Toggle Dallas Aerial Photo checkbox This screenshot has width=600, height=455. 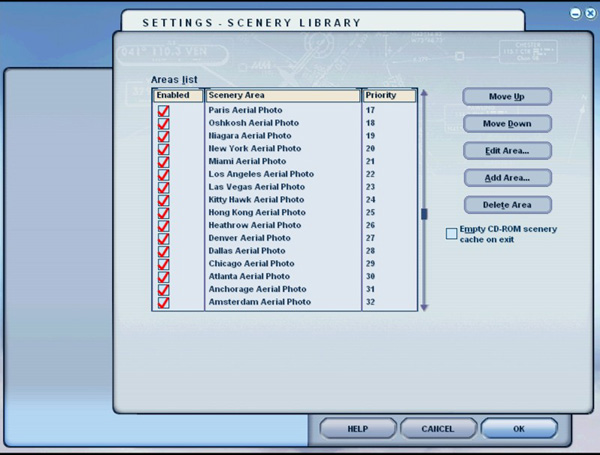coord(163,251)
